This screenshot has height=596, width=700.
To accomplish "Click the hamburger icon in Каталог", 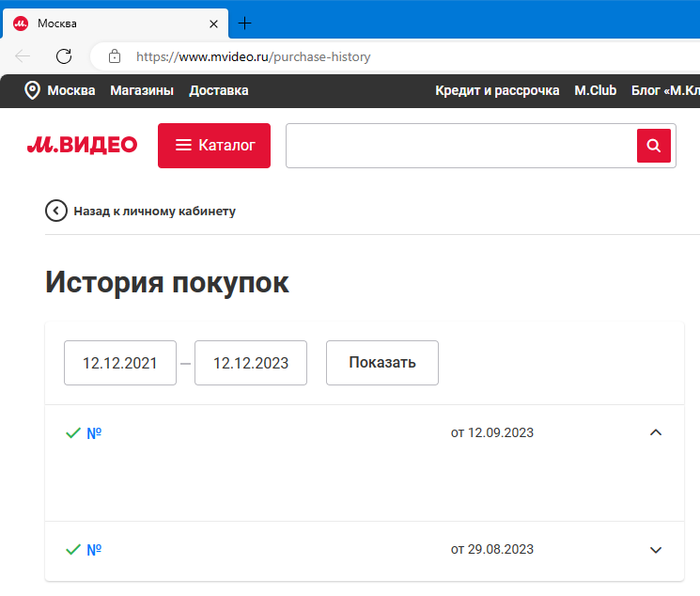I will point(183,145).
